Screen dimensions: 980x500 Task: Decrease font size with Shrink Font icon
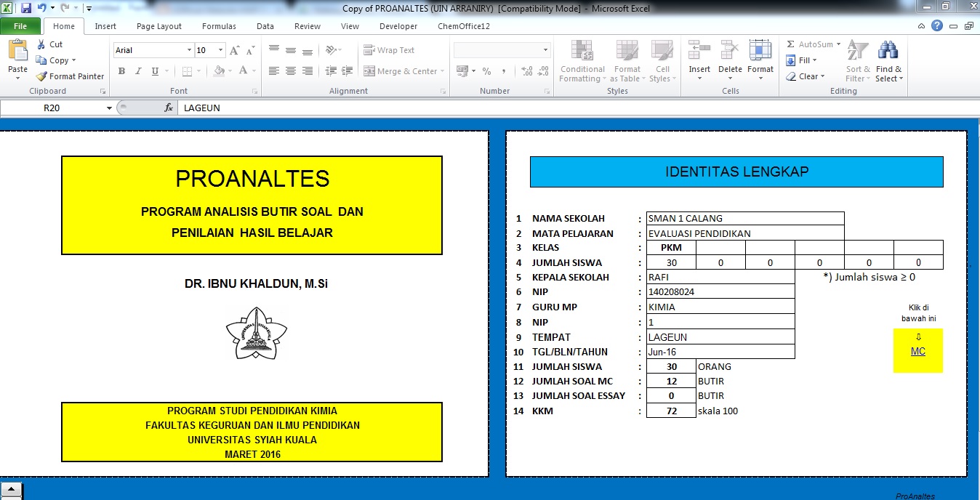point(250,50)
